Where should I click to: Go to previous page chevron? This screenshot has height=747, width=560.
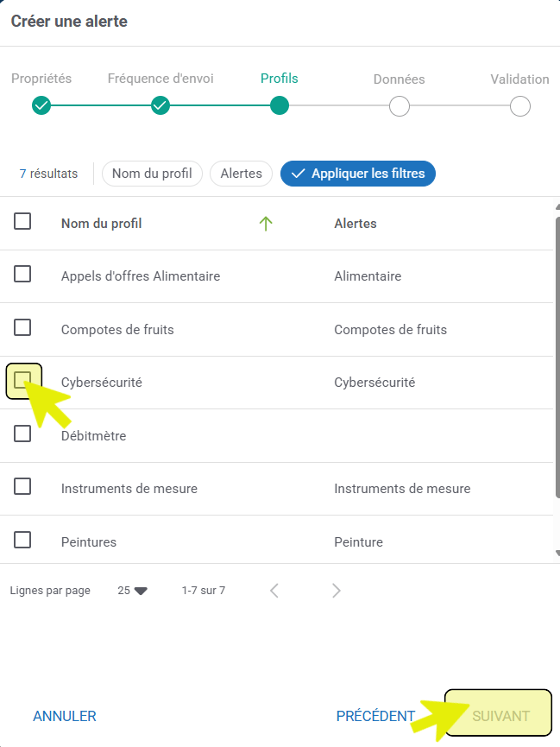(x=274, y=591)
